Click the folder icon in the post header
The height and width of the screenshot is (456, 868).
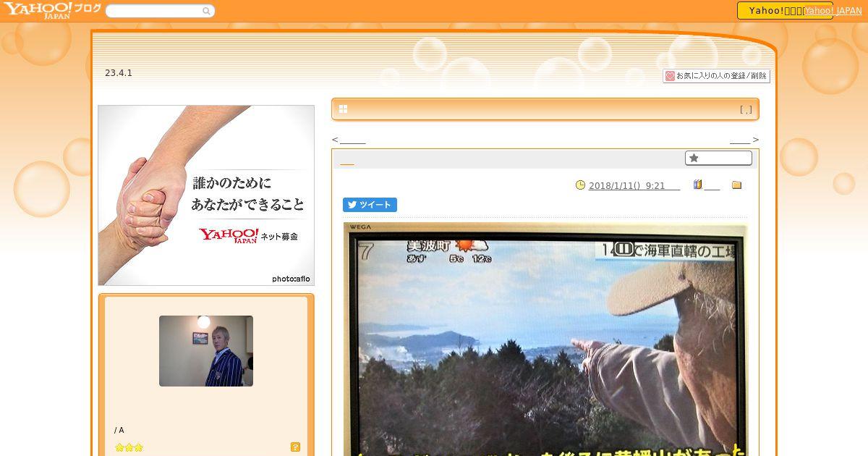(x=736, y=185)
